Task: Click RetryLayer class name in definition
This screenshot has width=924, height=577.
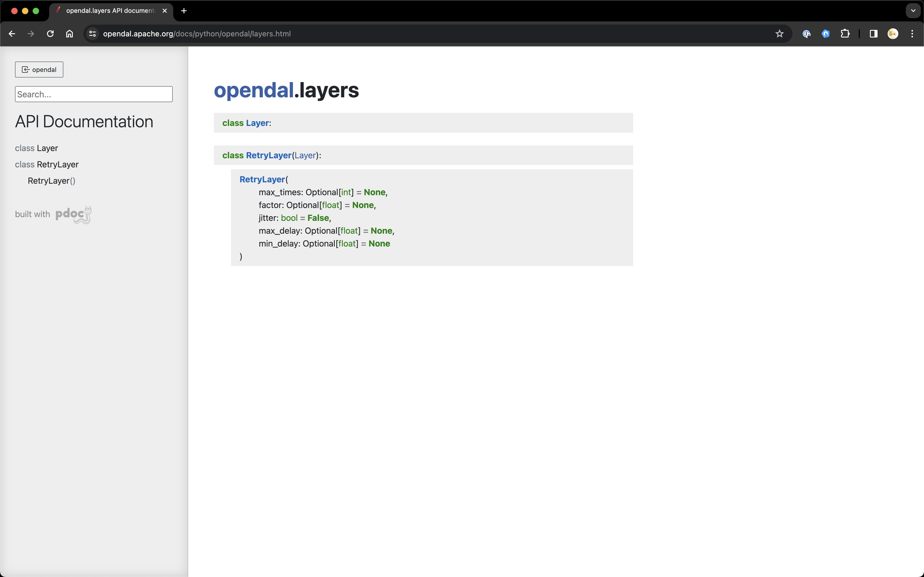Action: [269, 155]
